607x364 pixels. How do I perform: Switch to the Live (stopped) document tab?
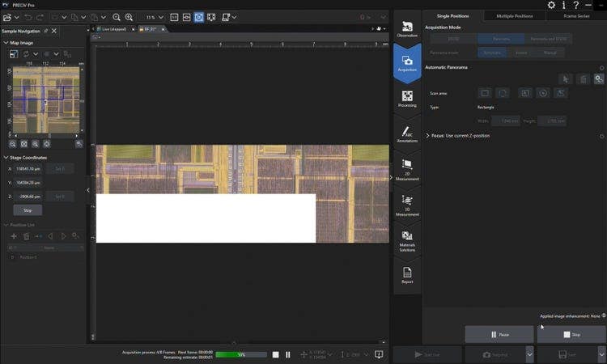pyautogui.click(x=115, y=28)
